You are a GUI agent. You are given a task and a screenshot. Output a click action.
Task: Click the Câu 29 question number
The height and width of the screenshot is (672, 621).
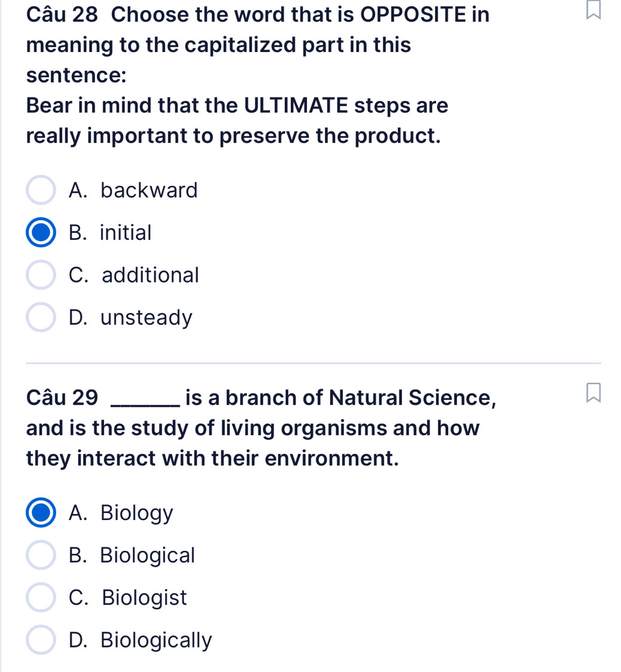coord(63,397)
